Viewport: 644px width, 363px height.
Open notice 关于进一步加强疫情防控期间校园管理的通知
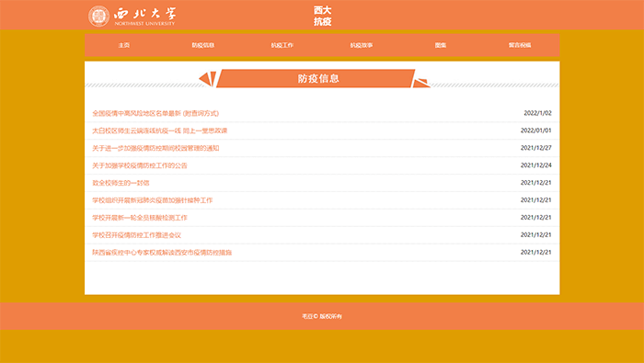coord(155,148)
